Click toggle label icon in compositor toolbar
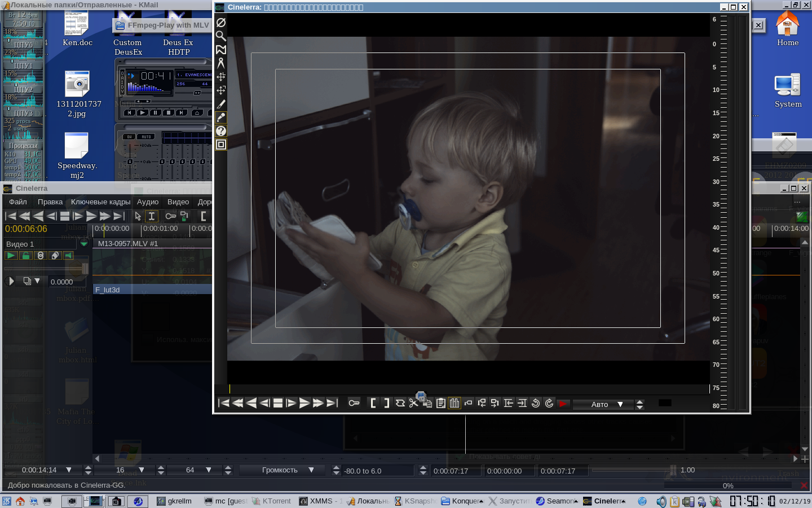 point(468,403)
